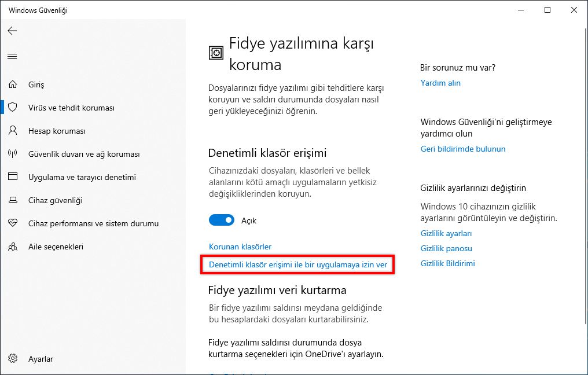The image size is (588, 375).
Task: Click Geri bildirimde bulunun feedback link
Action: pyautogui.click(x=463, y=149)
